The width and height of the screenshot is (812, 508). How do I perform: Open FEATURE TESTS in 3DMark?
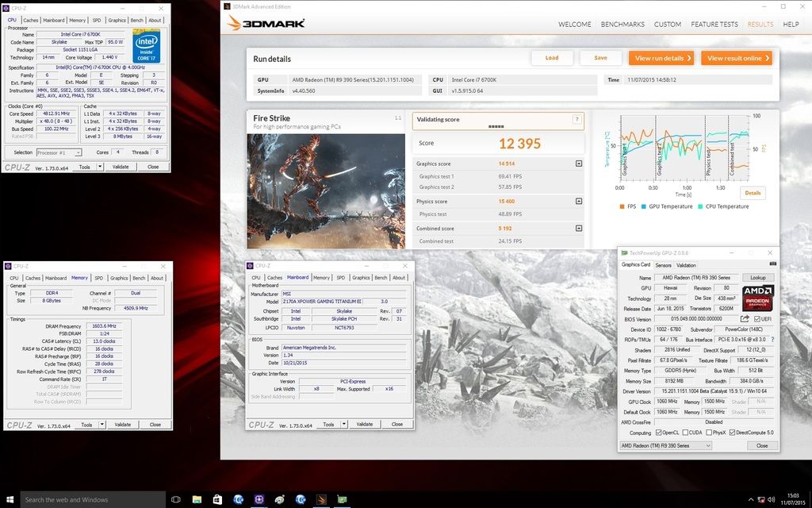click(714, 25)
